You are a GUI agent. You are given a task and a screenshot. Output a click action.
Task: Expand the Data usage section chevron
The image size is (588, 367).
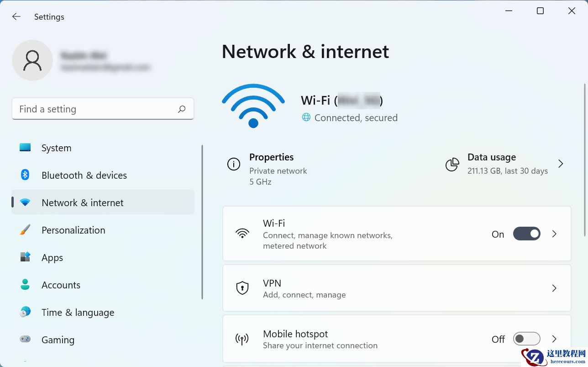(x=561, y=164)
